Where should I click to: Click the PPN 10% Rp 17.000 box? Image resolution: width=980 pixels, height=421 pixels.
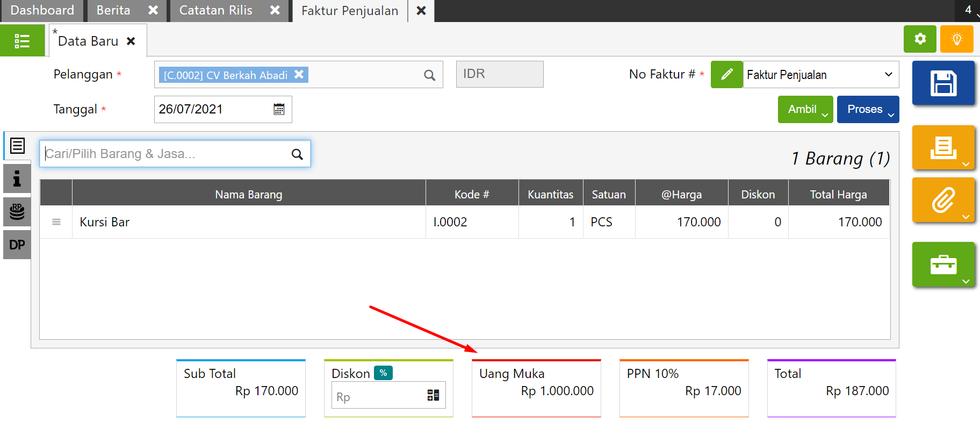point(684,387)
